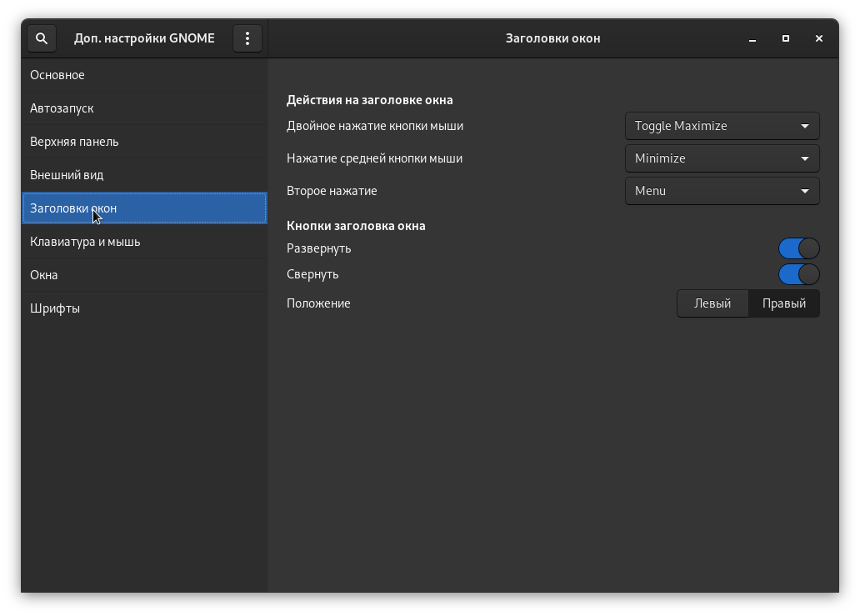
Task: Select Левый button placement
Action: (x=712, y=303)
